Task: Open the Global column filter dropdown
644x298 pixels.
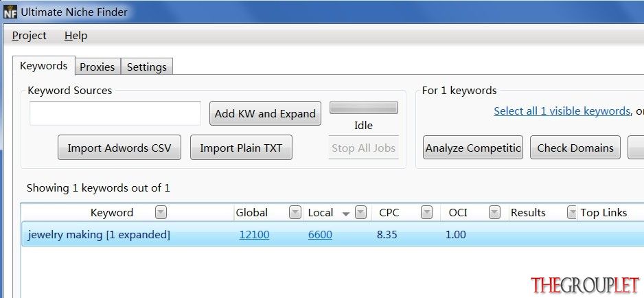Action: (295, 212)
